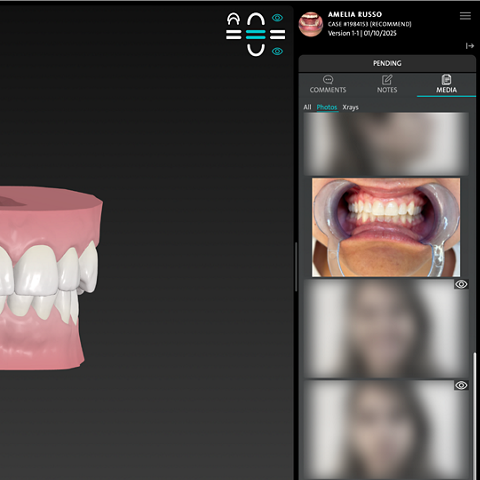
Task: Switch to the right side bite view
Action: [x=277, y=34]
